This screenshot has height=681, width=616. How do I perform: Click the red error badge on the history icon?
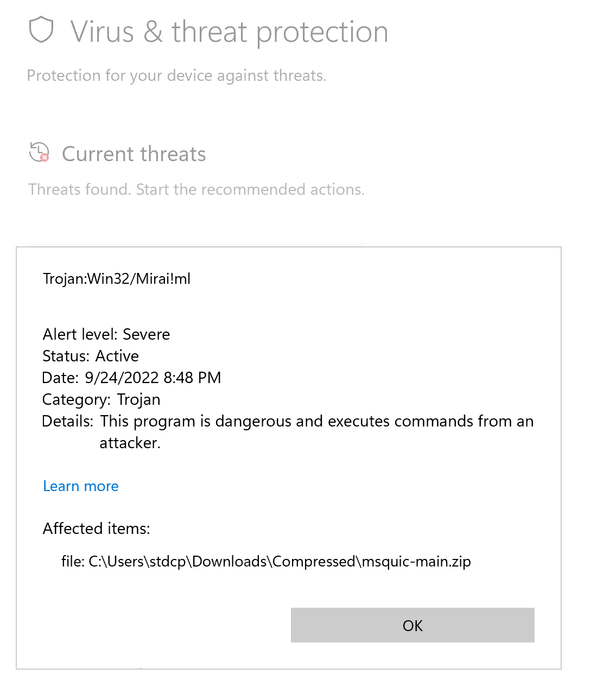click(44, 158)
